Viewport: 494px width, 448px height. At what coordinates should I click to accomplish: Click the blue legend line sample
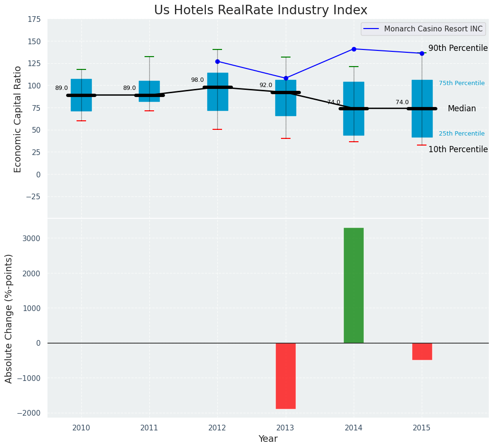tap(372, 29)
